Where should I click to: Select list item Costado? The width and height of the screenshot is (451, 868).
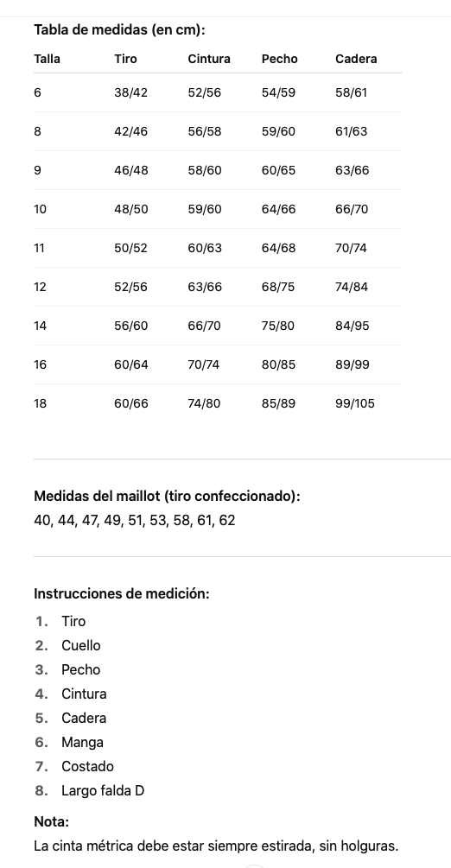[87, 767]
